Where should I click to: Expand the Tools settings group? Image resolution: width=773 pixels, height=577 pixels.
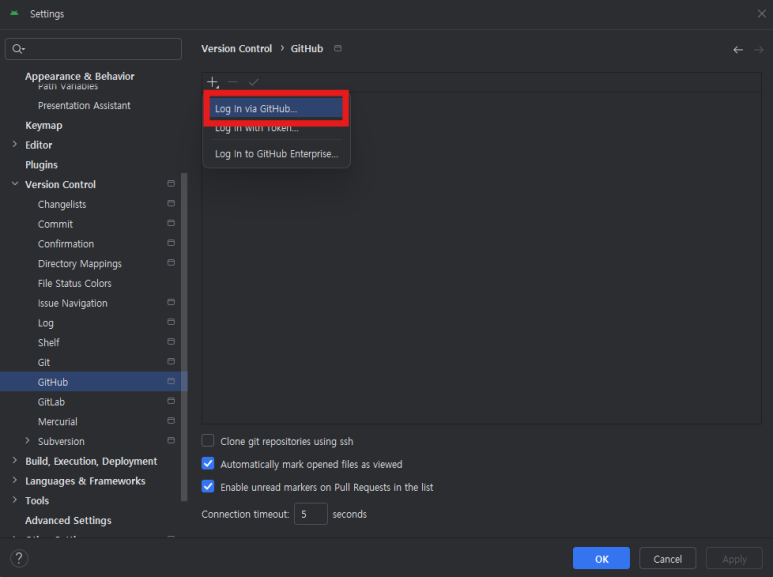click(15, 500)
